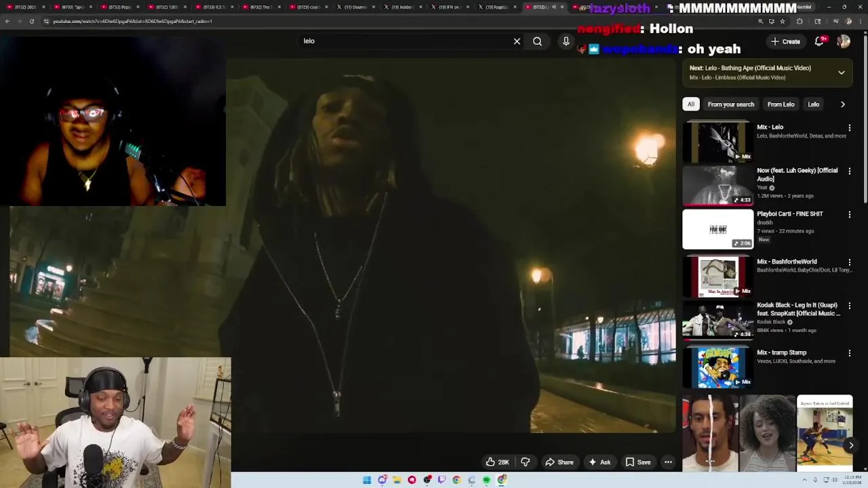This screenshot has height=488, width=868.
Task: Dislike the video with thumbs down
Action: pyautogui.click(x=525, y=462)
